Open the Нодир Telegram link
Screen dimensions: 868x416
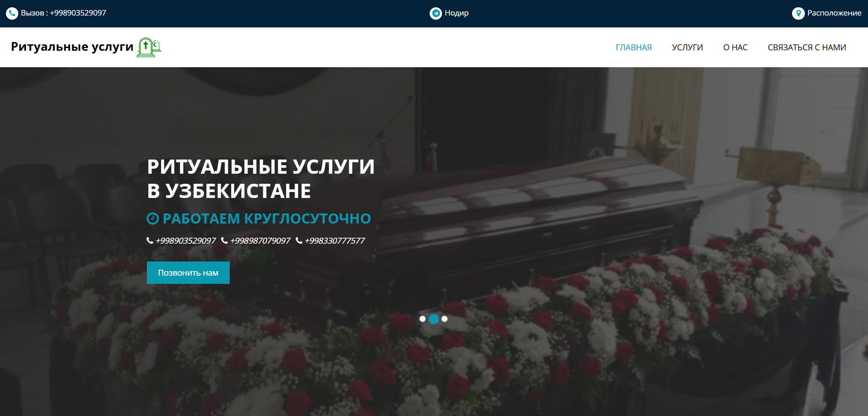[x=456, y=13]
